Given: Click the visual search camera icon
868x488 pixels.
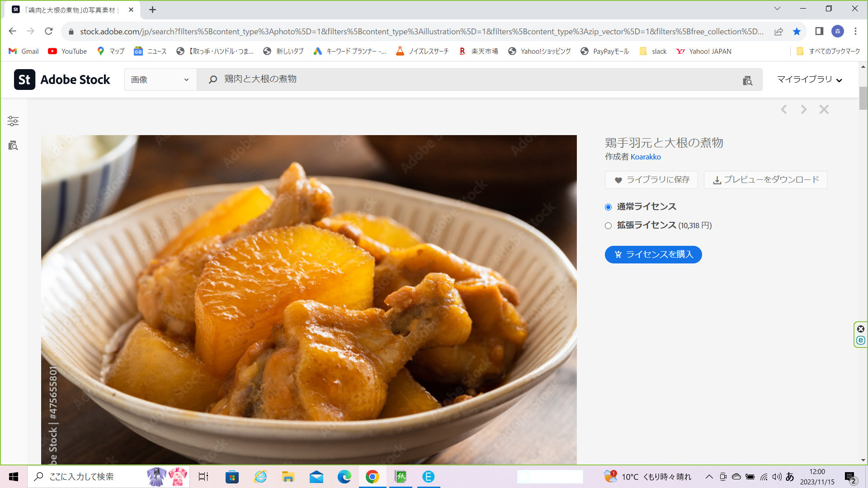Looking at the screenshot, I should tap(747, 80).
